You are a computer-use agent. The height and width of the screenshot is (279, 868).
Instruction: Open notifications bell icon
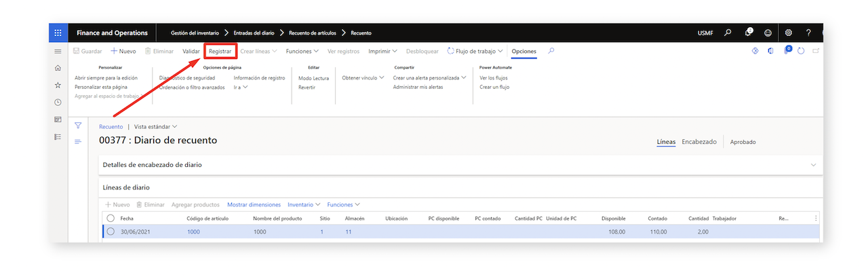pos(748,33)
